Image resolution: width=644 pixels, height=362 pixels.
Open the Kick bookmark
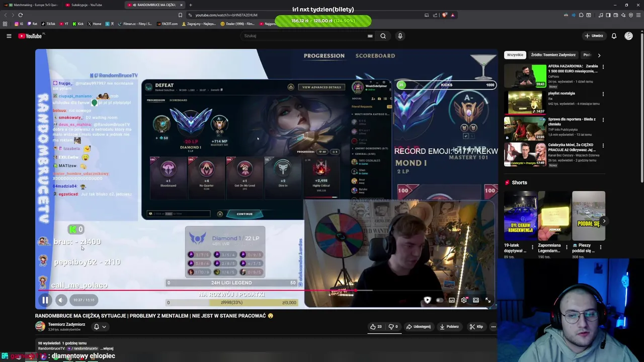click(78, 24)
